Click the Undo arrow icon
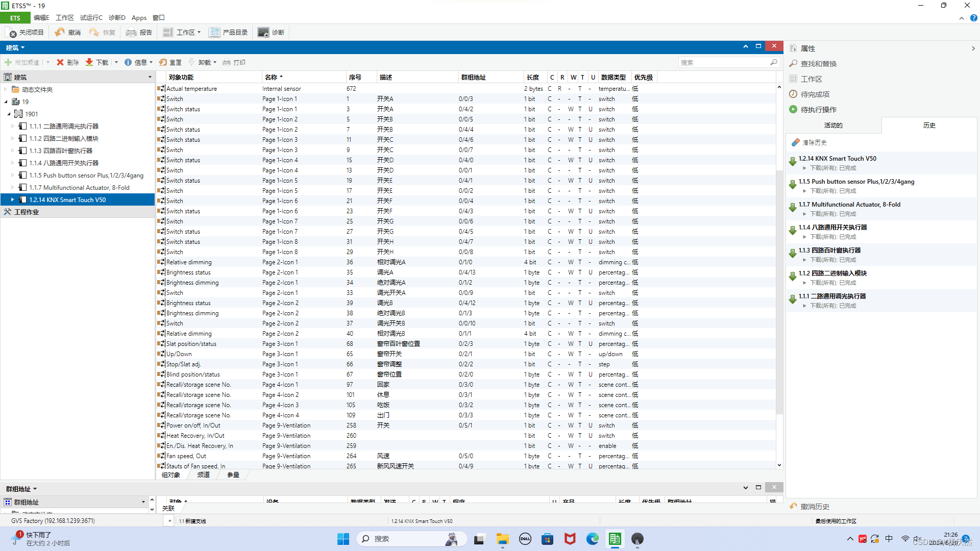The width and height of the screenshot is (980, 551). click(x=60, y=32)
